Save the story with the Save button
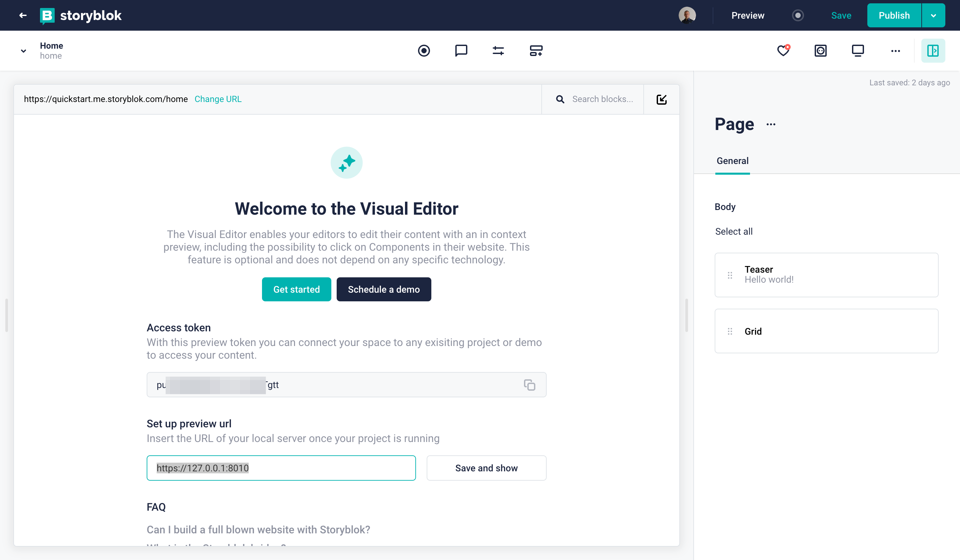 (x=841, y=15)
